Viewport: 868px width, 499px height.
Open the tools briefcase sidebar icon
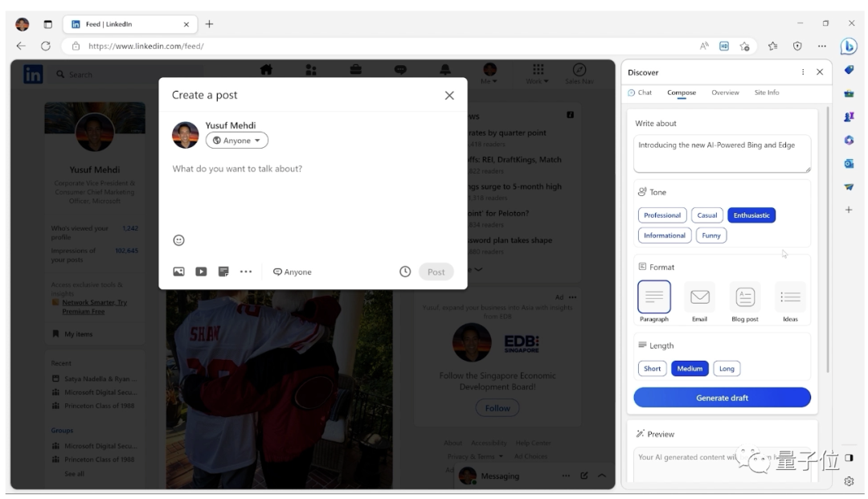849,93
